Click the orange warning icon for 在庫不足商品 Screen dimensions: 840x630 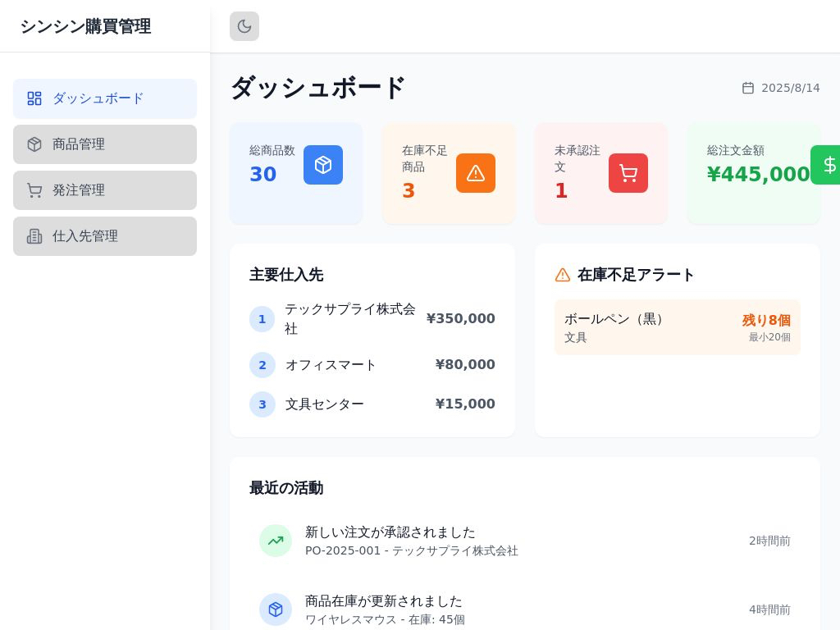point(476,173)
